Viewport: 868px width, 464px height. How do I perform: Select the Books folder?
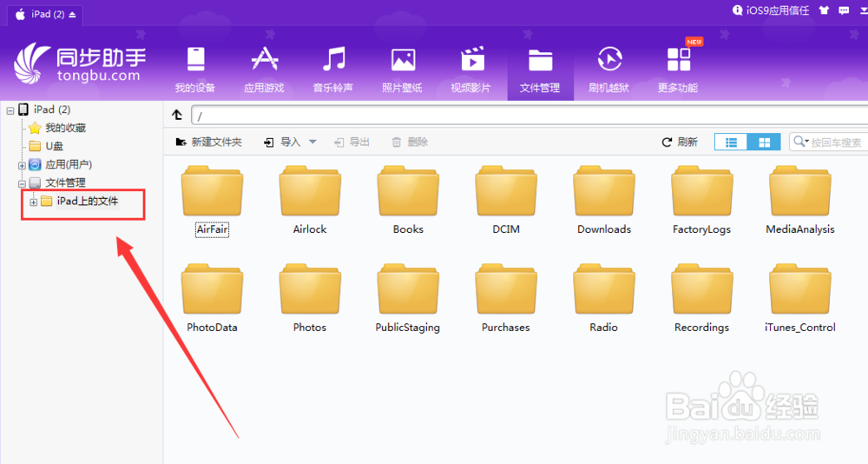click(x=408, y=201)
